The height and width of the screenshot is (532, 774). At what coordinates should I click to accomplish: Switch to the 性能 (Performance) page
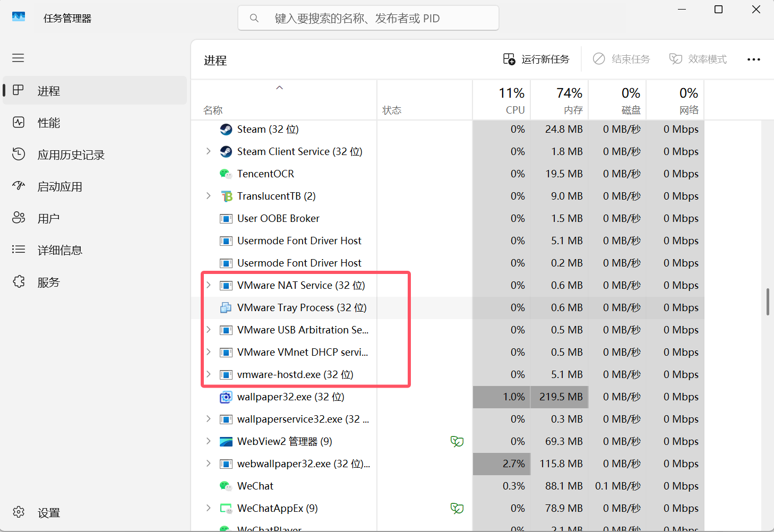pyautogui.click(x=95, y=123)
